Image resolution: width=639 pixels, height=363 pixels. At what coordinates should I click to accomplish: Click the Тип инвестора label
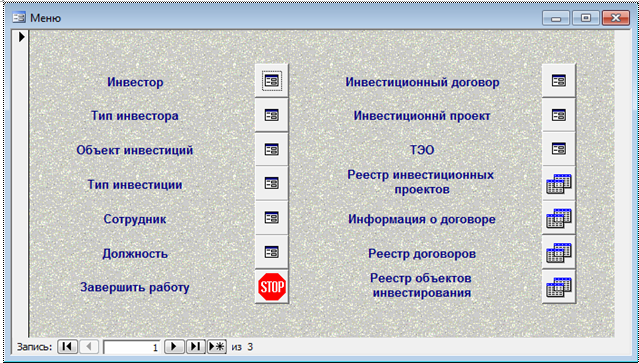coord(135,116)
